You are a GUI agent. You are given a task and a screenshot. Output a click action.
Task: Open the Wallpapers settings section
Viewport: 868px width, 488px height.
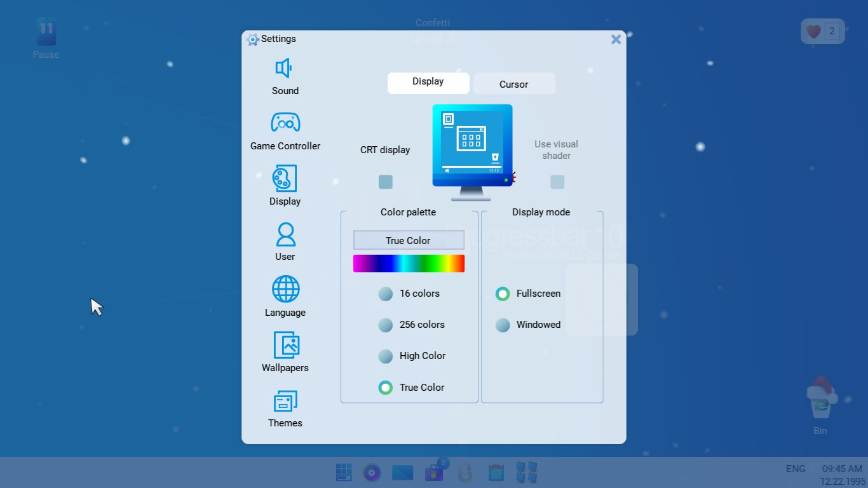(284, 351)
